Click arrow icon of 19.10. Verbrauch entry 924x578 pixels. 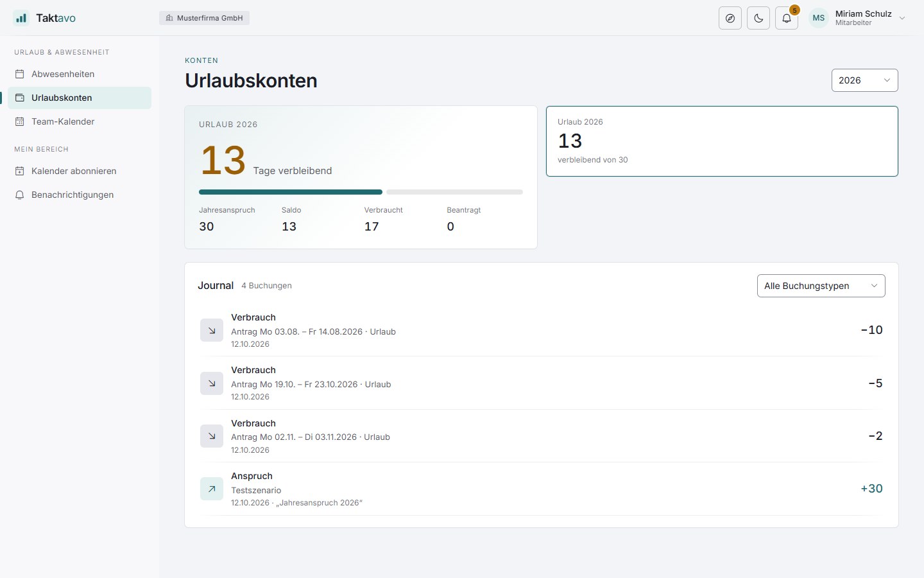(x=212, y=383)
